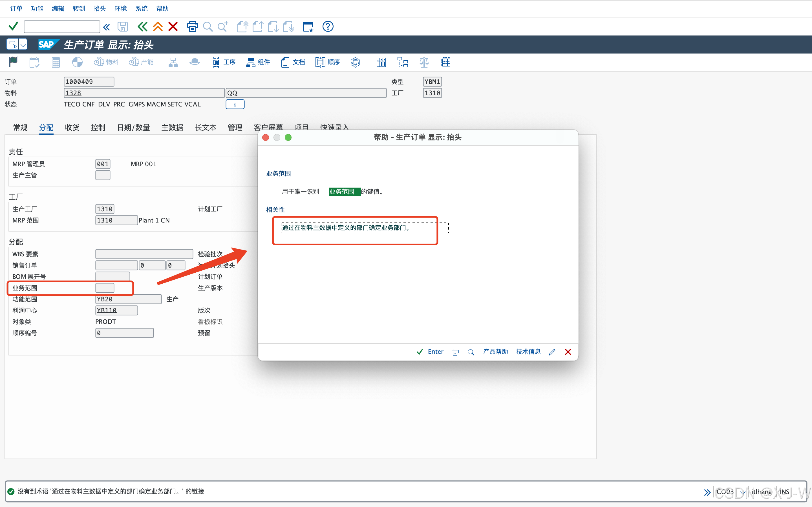Image resolution: width=812 pixels, height=507 pixels.
Task: Switch to the 收货 tab
Action: click(x=72, y=127)
